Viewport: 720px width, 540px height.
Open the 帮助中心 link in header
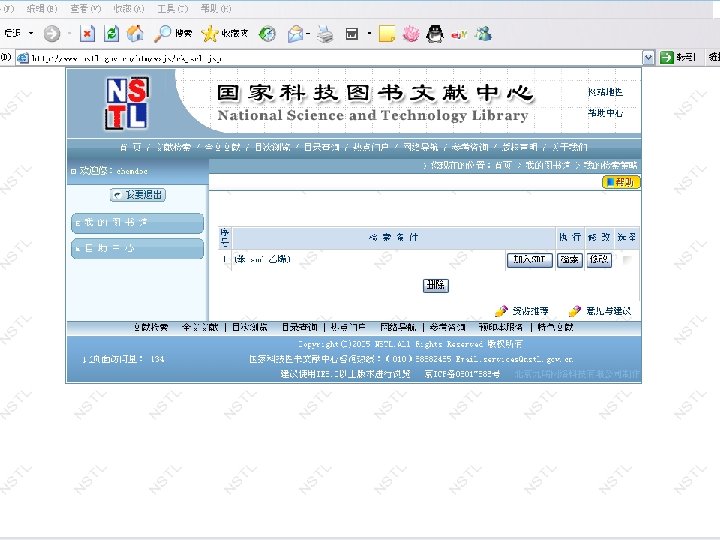point(606,113)
